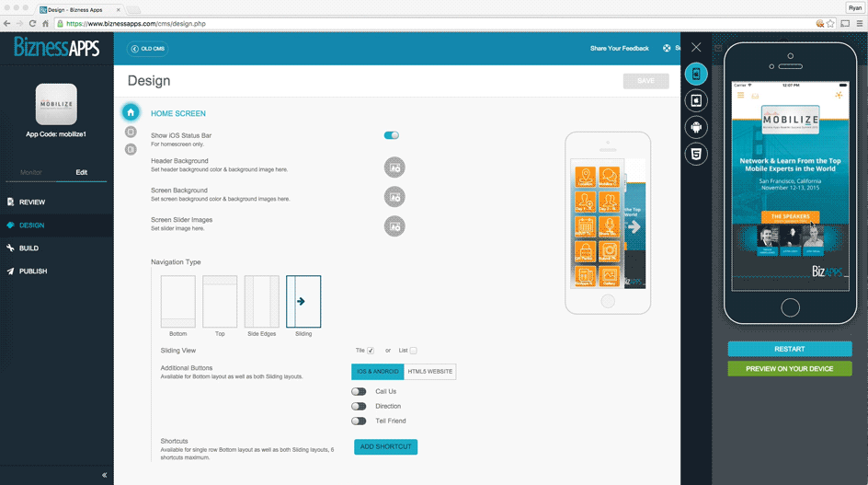Switch to the Monitor tab
The height and width of the screenshot is (485, 868).
31,172
